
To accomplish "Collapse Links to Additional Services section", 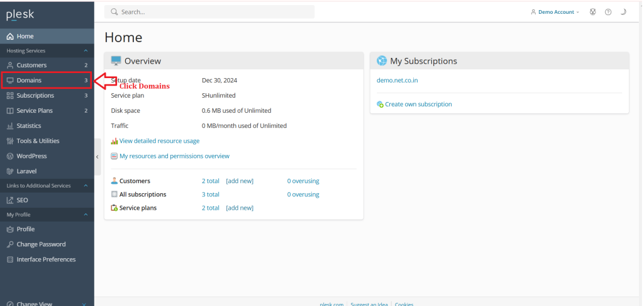I will coord(86,186).
